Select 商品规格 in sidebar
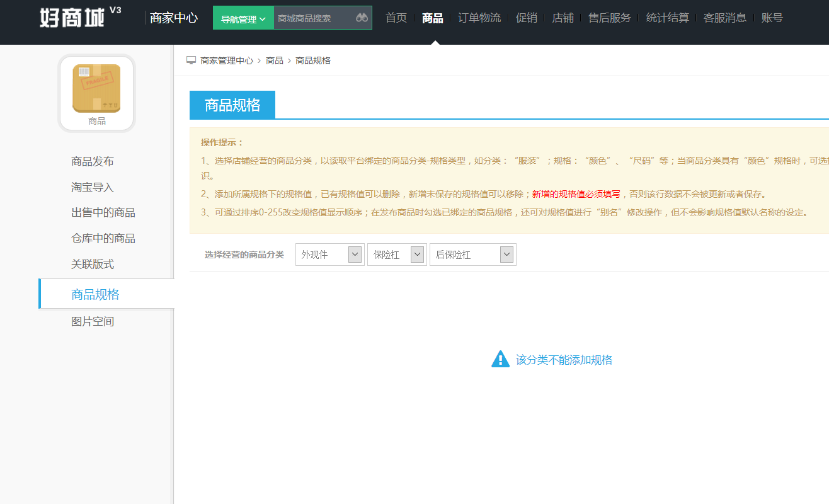 tap(106, 294)
